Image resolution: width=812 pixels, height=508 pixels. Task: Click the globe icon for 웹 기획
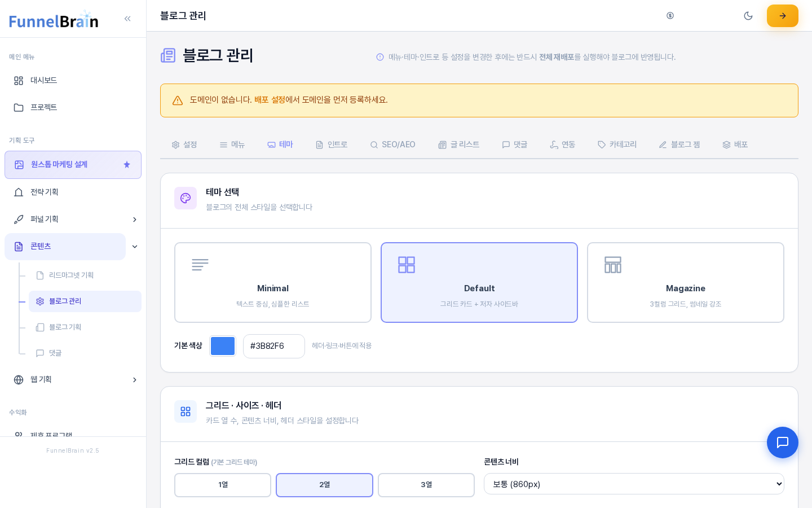[x=19, y=380]
